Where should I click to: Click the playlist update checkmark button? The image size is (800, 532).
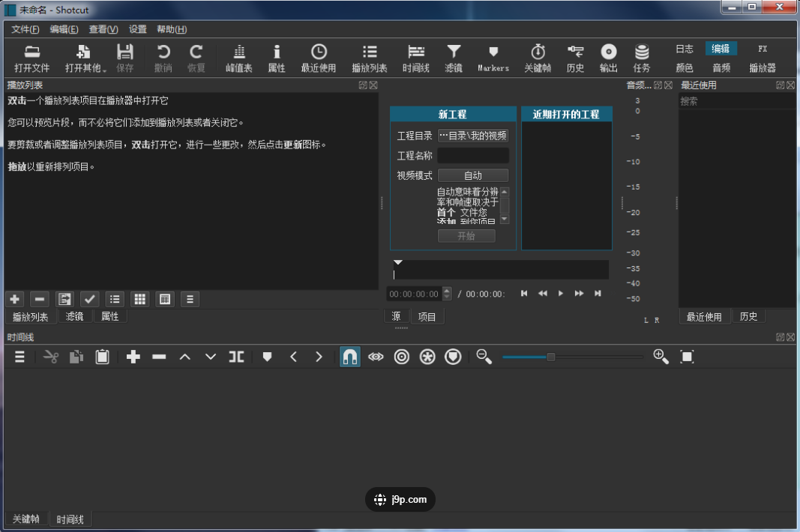[90, 300]
